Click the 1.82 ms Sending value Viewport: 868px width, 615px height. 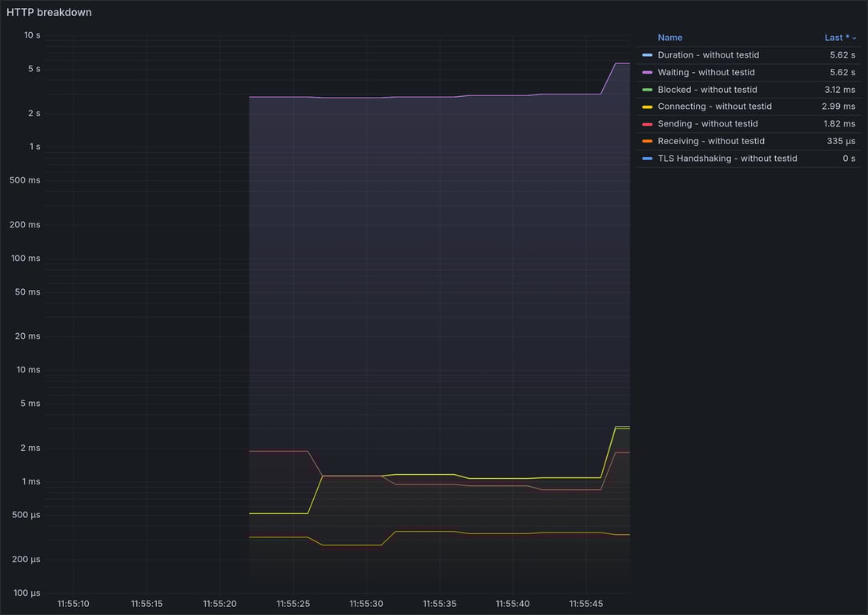[839, 123]
